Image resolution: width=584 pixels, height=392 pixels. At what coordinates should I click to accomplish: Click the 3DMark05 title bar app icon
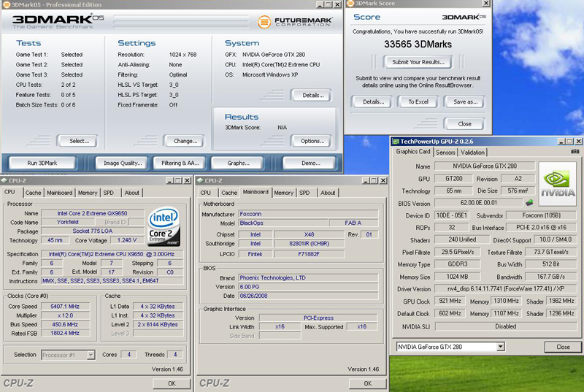(6, 4)
